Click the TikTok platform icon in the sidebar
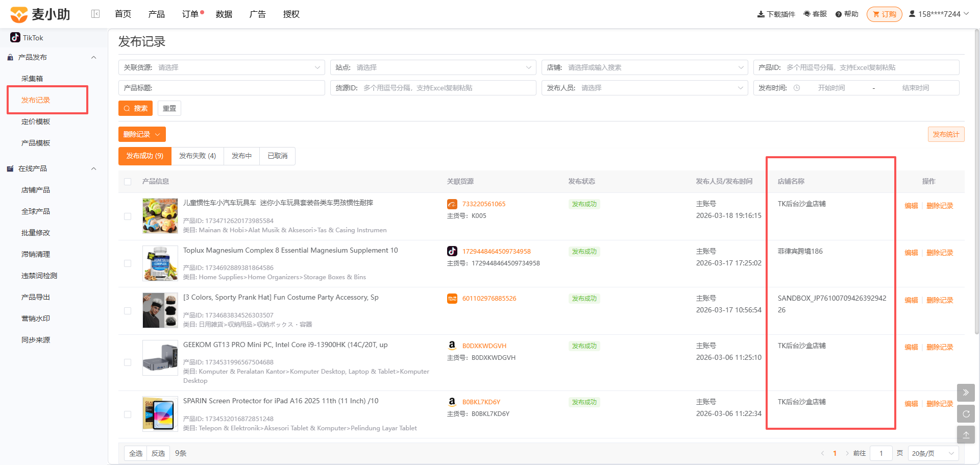The image size is (980, 465). coord(15,37)
